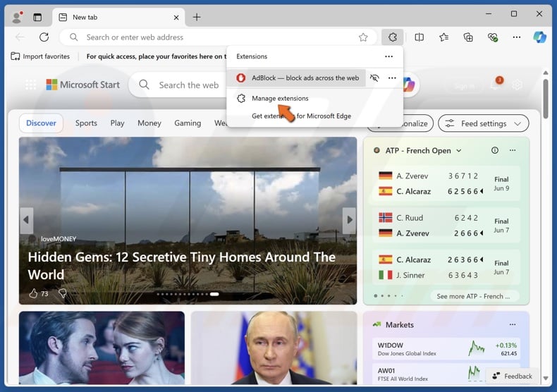
Task: Open the Extensions toolbar button
Action: pyautogui.click(x=392, y=37)
